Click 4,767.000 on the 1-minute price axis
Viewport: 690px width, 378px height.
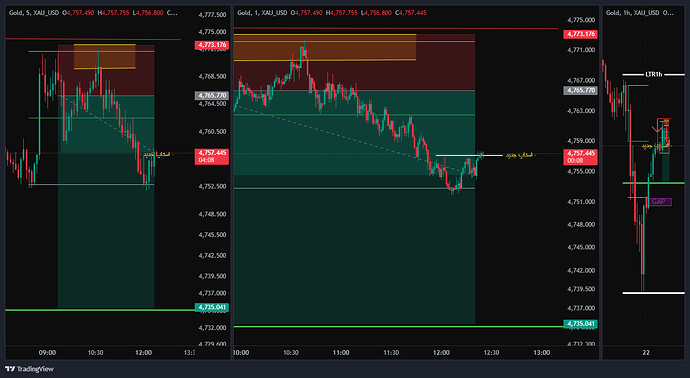(581, 81)
